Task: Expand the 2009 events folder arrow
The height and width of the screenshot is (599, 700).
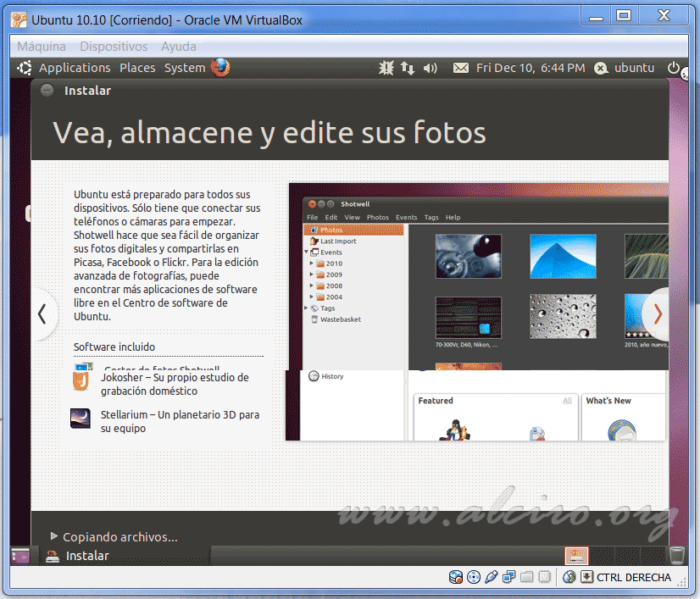Action: click(311, 275)
